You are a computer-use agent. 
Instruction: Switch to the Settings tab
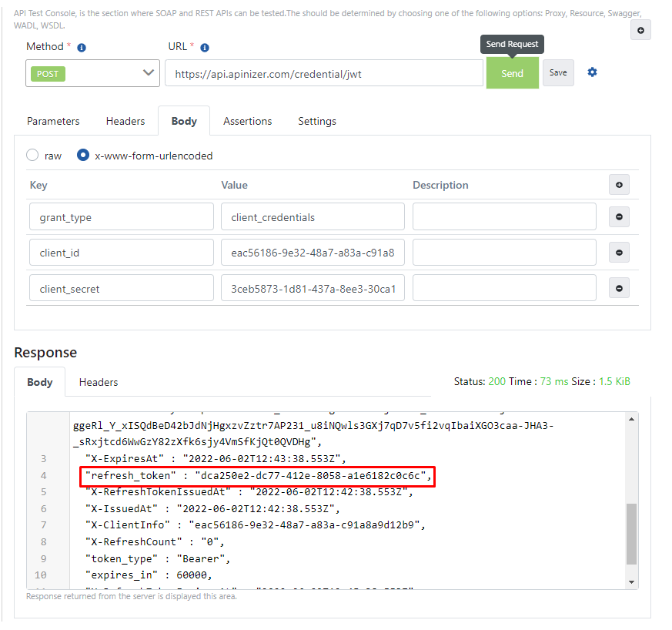[x=316, y=121]
